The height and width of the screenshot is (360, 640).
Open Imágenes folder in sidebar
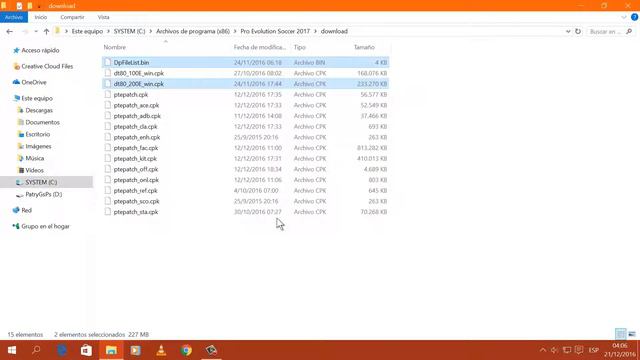coord(38,146)
